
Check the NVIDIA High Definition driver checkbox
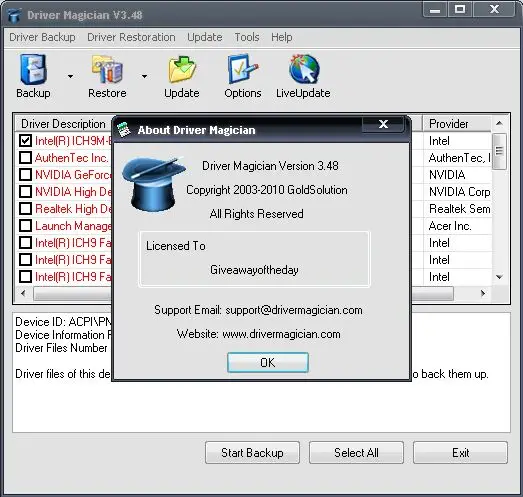click(x=25, y=191)
